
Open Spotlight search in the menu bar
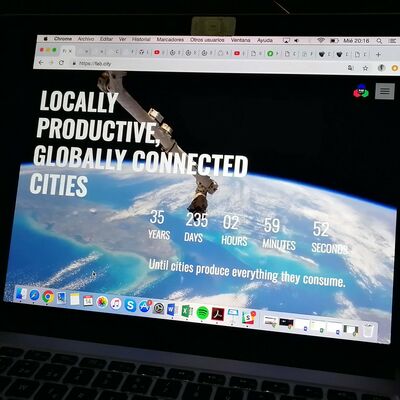pyautogui.click(x=379, y=41)
